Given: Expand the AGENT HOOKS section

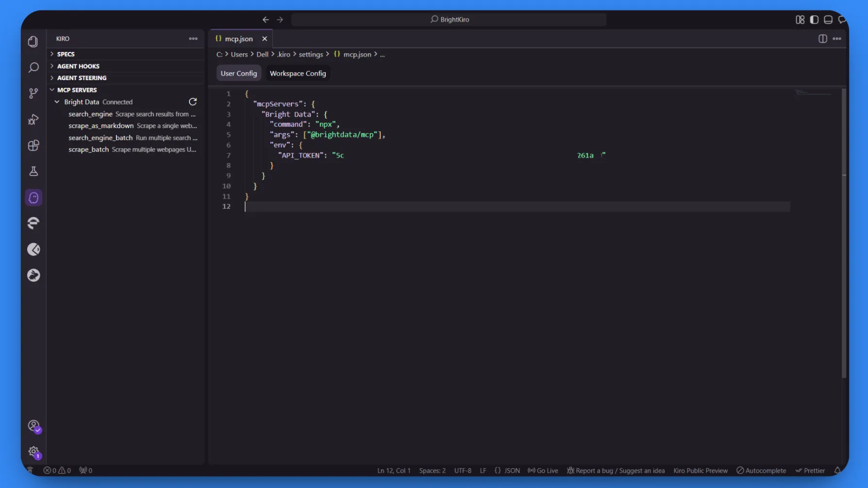Looking at the screenshot, I should click(x=78, y=66).
